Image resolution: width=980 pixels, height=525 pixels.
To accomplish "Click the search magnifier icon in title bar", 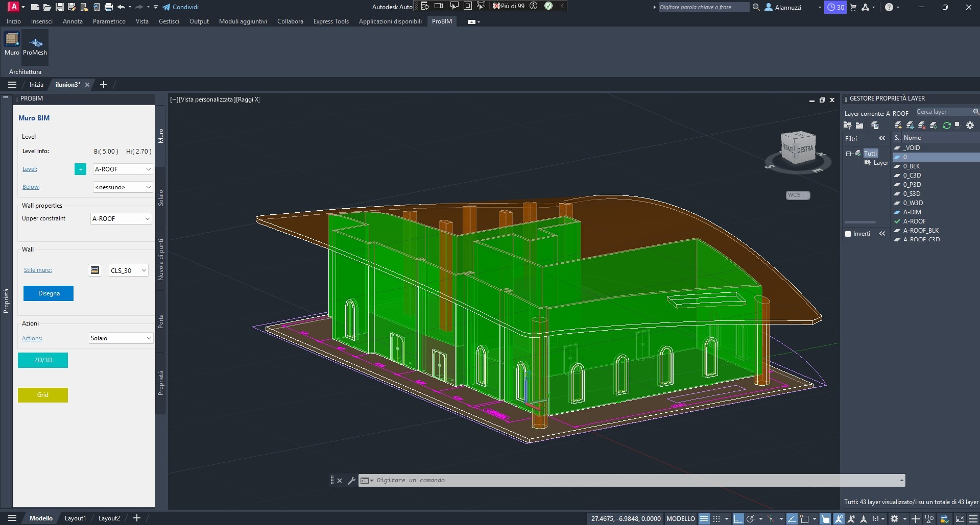I will (x=756, y=7).
